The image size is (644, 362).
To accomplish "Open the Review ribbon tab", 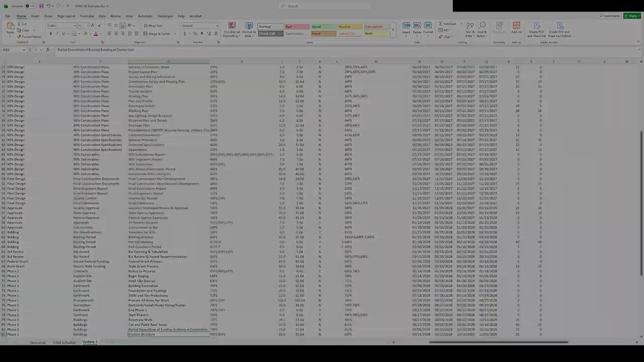I will (115, 16).
